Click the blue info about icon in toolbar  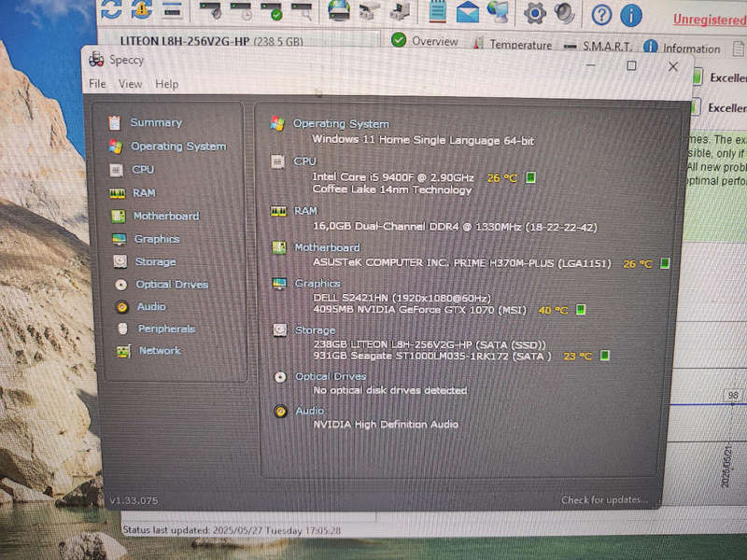click(x=631, y=16)
